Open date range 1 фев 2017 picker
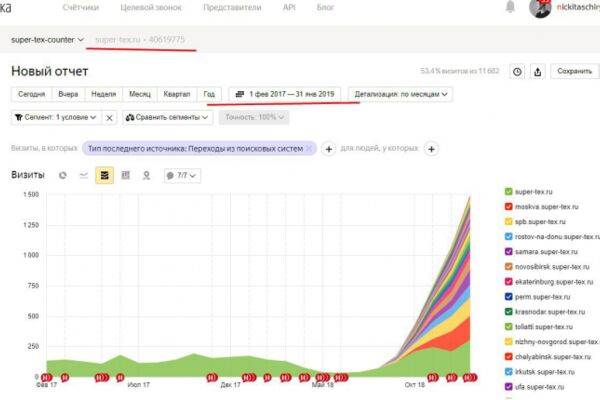600x400 pixels. 285,94
